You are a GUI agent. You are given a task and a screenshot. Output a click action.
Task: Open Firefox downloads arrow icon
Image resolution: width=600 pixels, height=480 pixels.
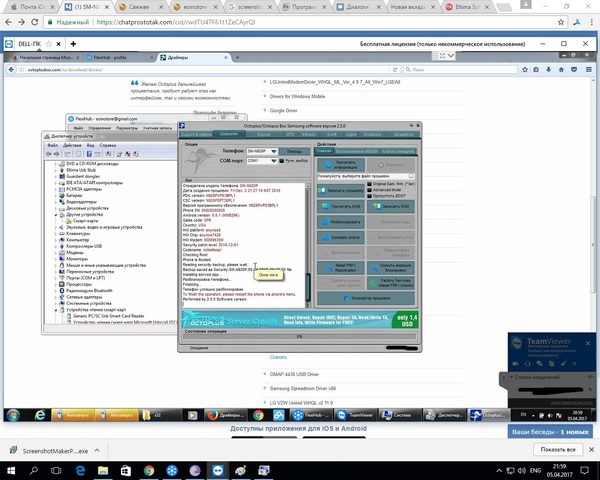point(548,70)
